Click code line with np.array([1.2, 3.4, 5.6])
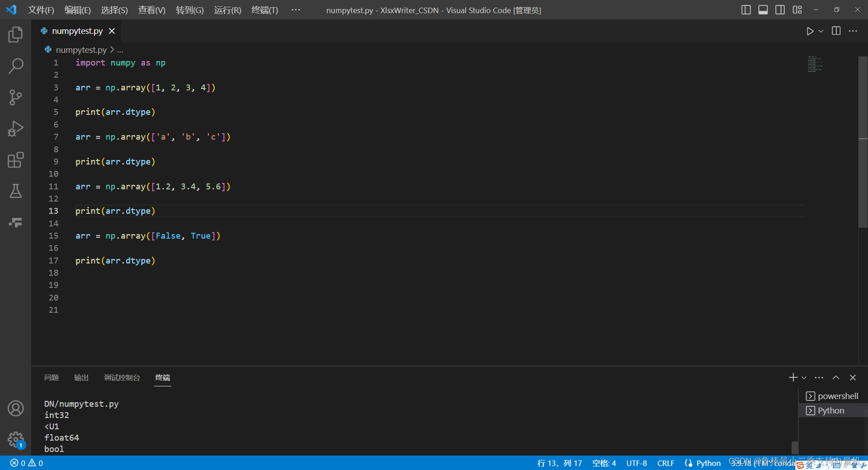This screenshot has width=868, height=470. click(x=153, y=187)
